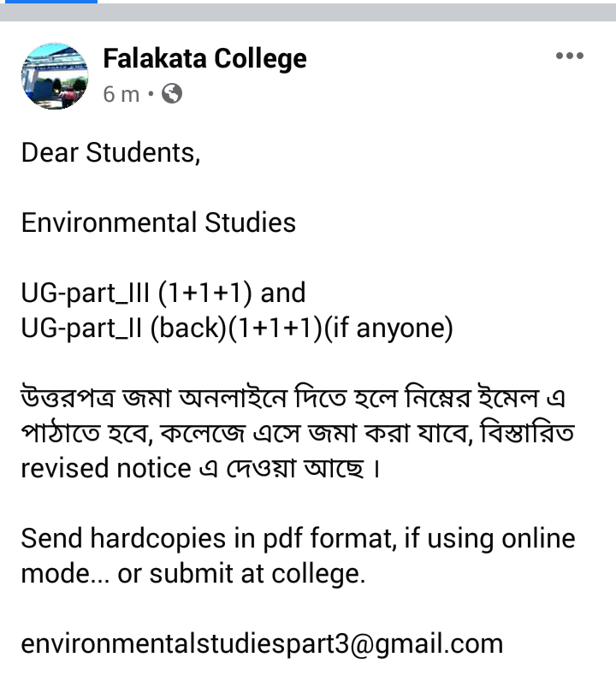Click the globe public audience icon
Screen dimensions: 616x681
171,93
